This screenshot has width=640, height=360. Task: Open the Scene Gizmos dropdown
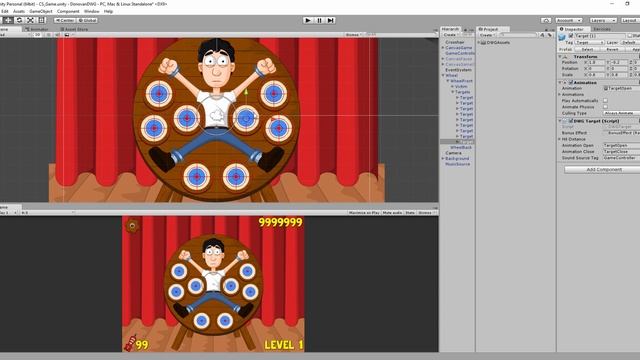353,35
